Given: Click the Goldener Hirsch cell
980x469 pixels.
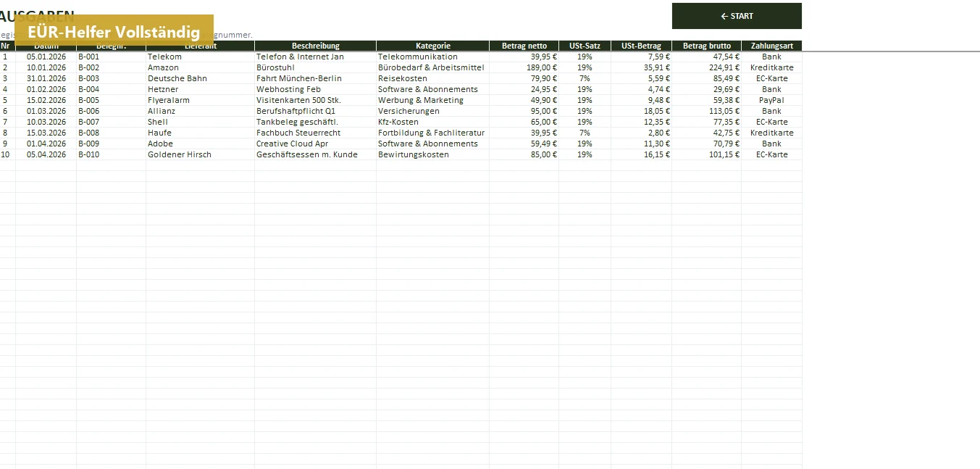Looking at the screenshot, I should [x=200, y=154].
